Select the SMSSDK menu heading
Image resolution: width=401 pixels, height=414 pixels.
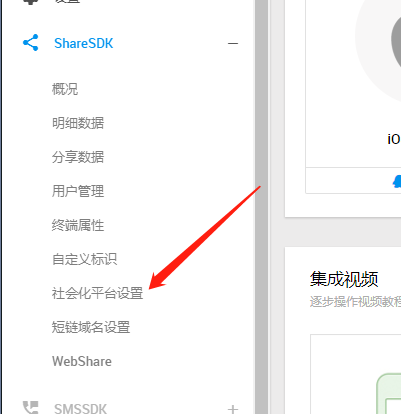point(80,409)
